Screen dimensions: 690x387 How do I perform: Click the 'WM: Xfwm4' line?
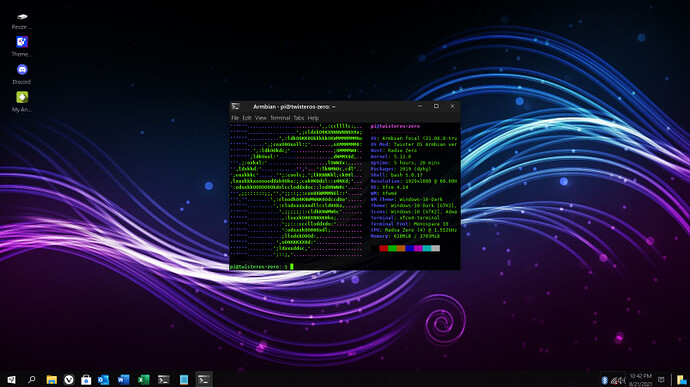[x=384, y=193]
